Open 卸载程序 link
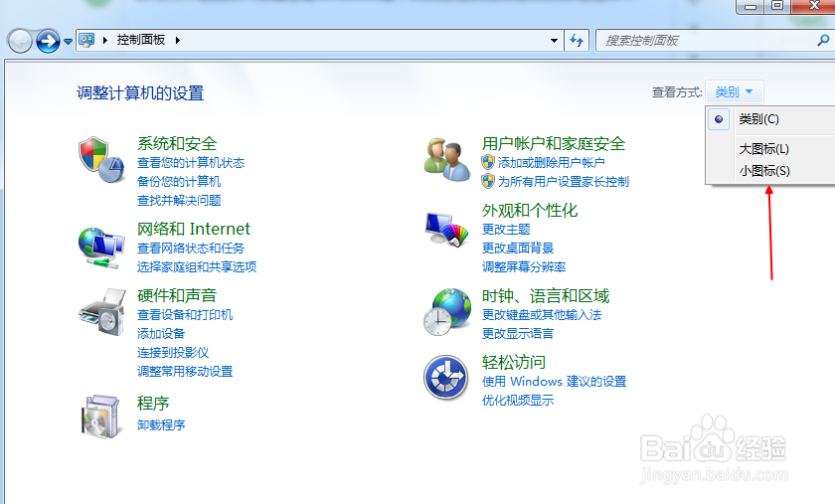 click(161, 424)
